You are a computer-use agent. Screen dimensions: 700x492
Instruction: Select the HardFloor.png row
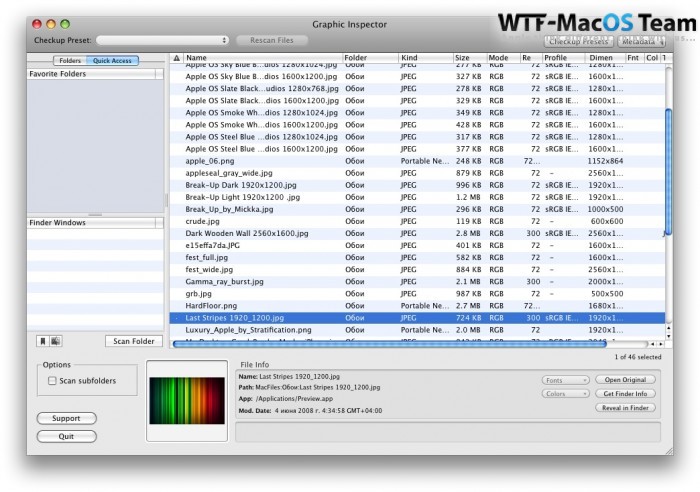point(417,306)
